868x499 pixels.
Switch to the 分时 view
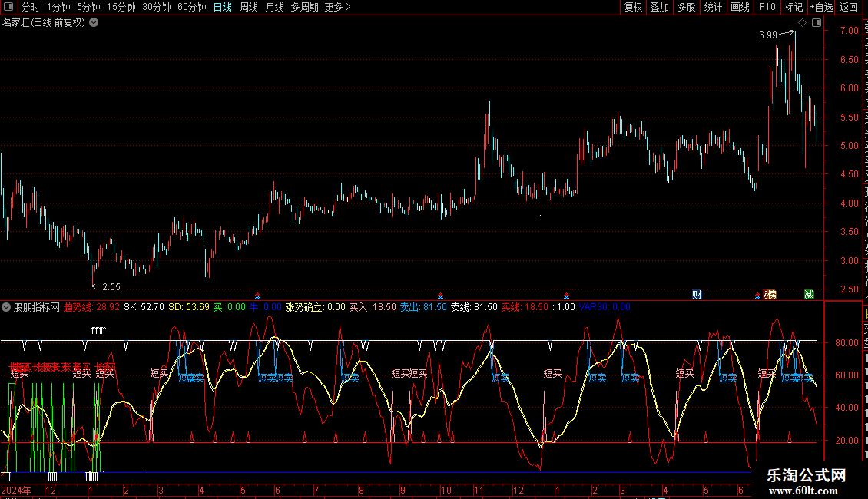[x=31, y=7]
